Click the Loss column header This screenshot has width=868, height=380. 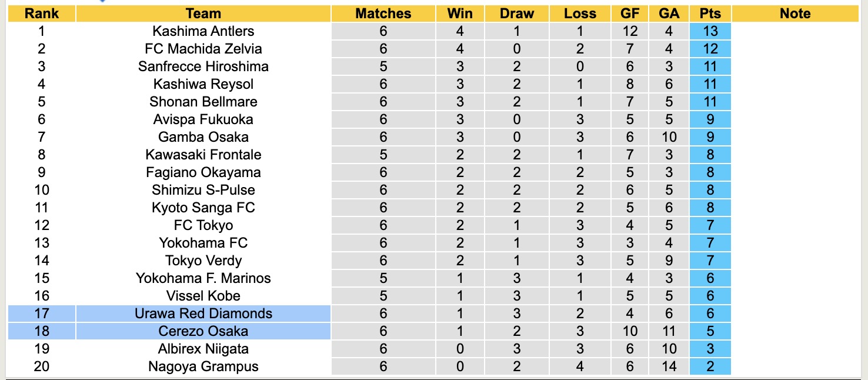pos(580,14)
